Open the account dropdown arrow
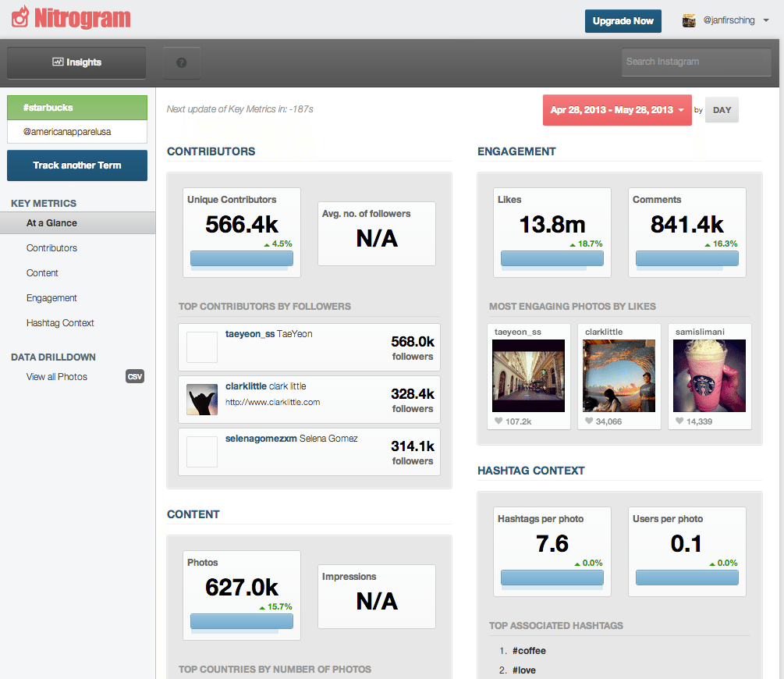784x679 pixels. coord(766,20)
